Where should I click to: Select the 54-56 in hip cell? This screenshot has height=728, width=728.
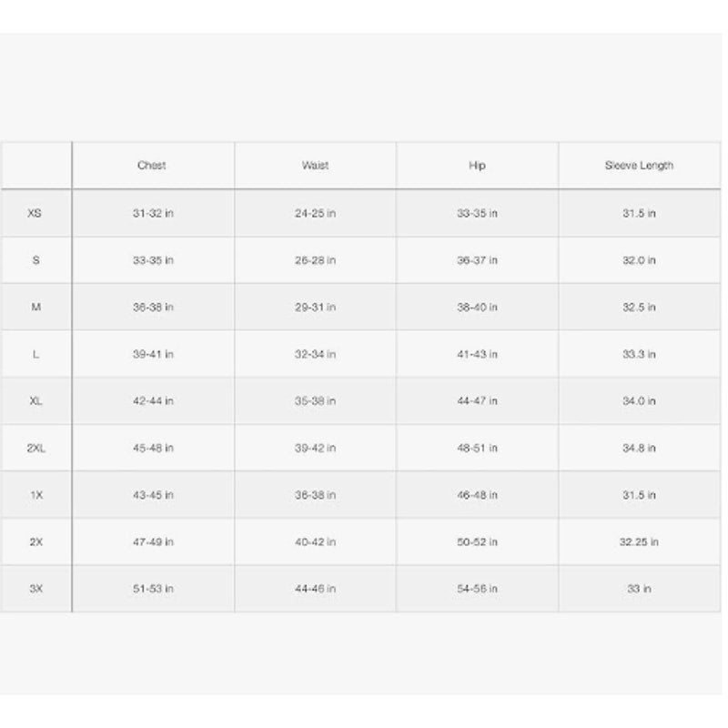point(477,589)
